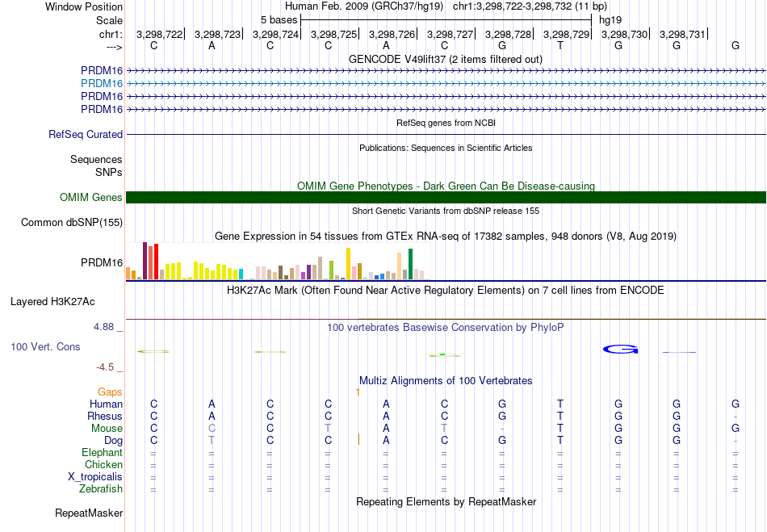This screenshot has width=767, height=532.
Task: Click position label 3,298,727
Action: pos(450,34)
